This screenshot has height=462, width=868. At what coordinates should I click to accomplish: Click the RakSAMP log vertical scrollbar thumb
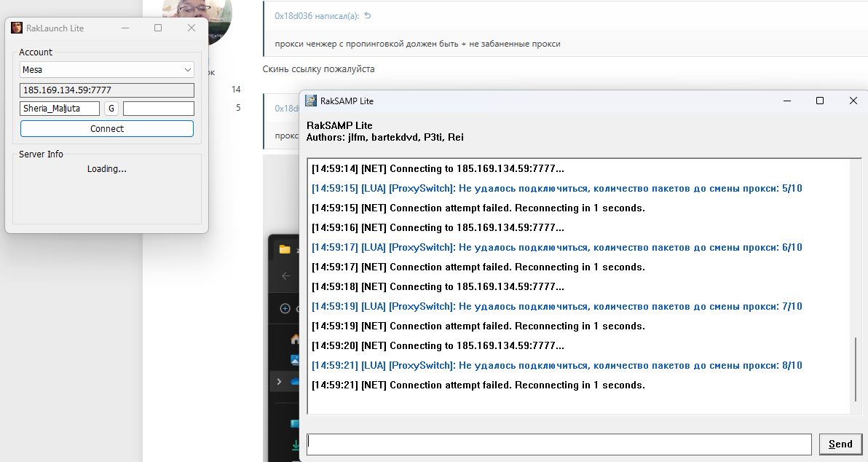[x=856, y=369]
